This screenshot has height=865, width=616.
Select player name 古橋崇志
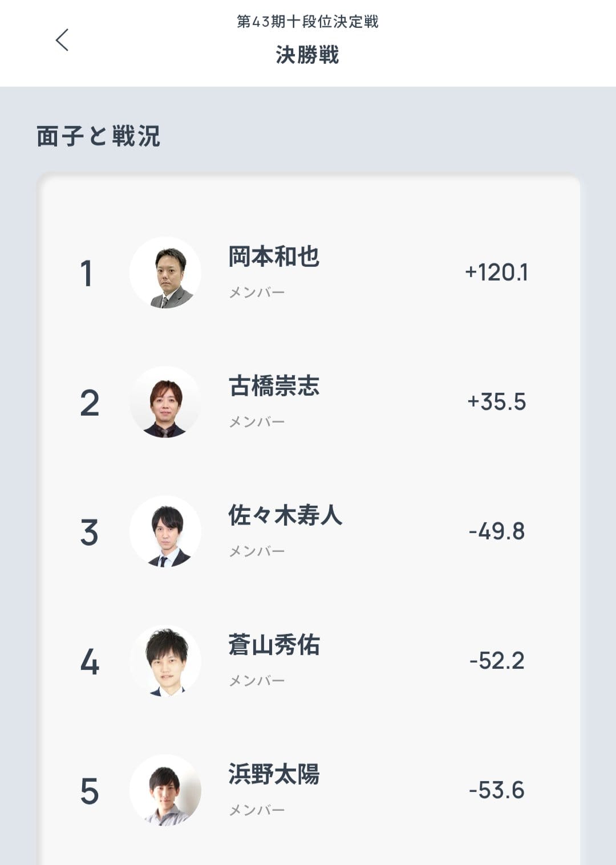click(x=274, y=386)
